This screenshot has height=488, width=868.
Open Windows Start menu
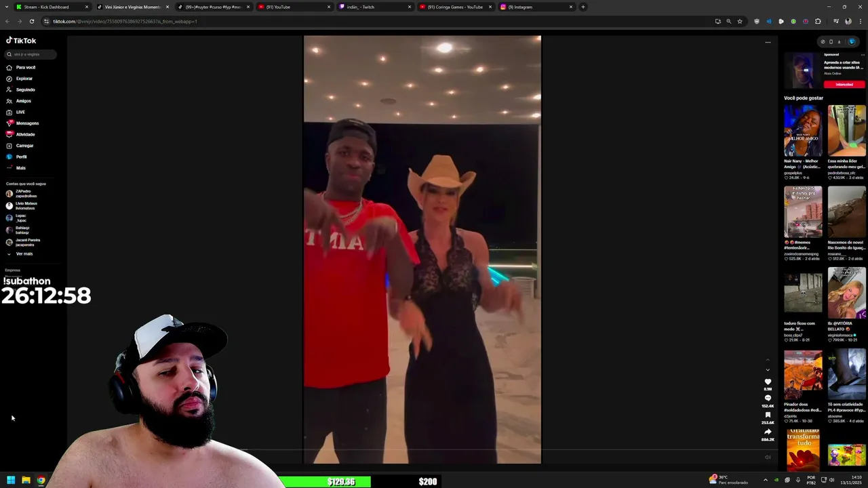coord(11,481)
